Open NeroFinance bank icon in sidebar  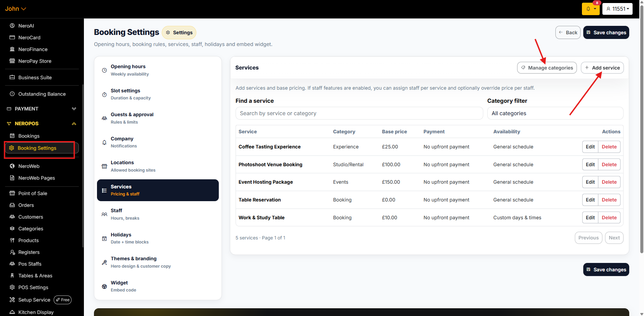tap(12, 49)
